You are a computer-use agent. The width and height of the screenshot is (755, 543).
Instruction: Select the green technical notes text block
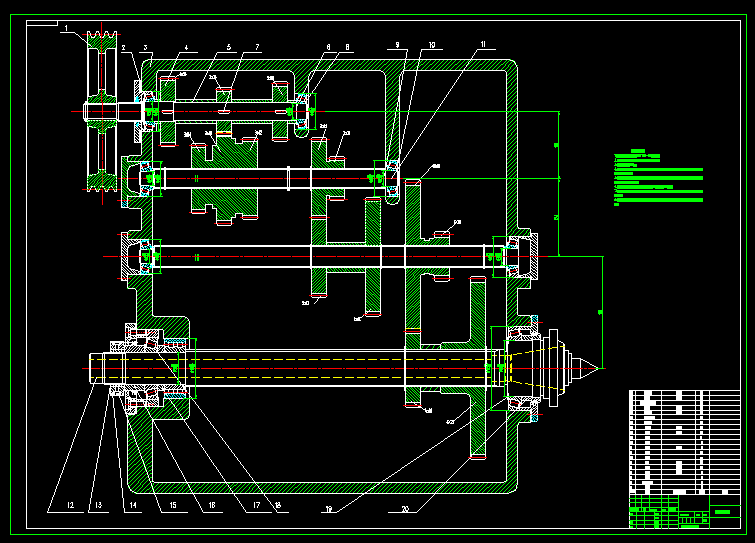point(658,178)
